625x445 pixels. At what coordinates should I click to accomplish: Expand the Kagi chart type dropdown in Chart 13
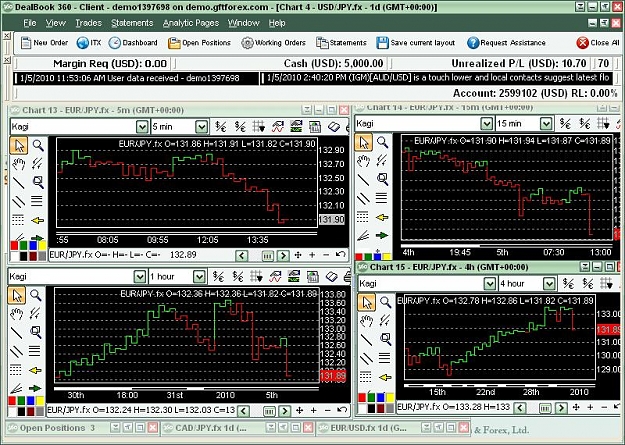click(x=142, y=127)
